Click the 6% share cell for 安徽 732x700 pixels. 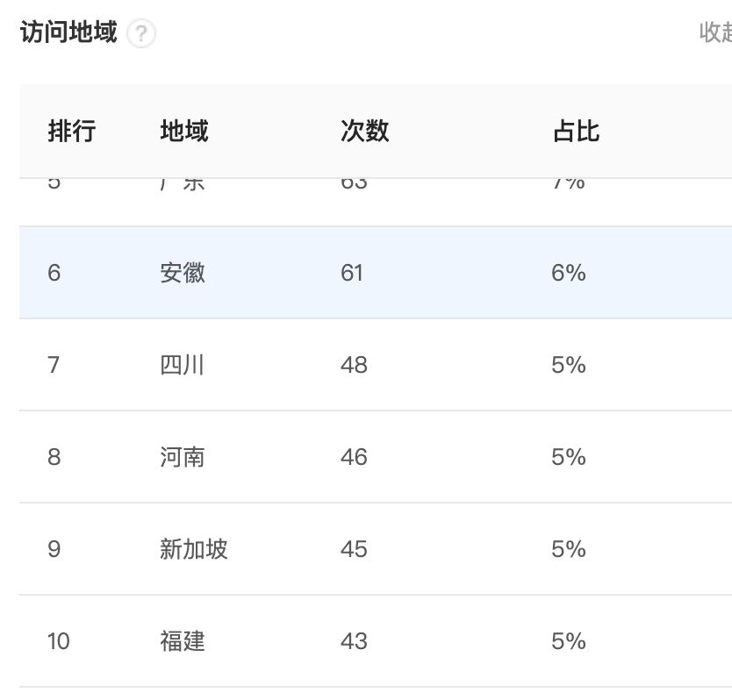coord(568,273)
